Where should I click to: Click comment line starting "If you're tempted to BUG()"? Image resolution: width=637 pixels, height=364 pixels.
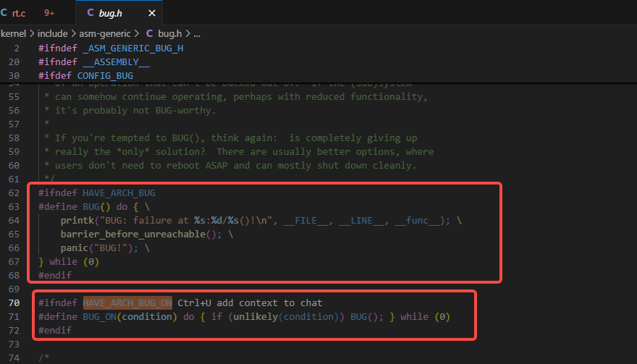231,138
